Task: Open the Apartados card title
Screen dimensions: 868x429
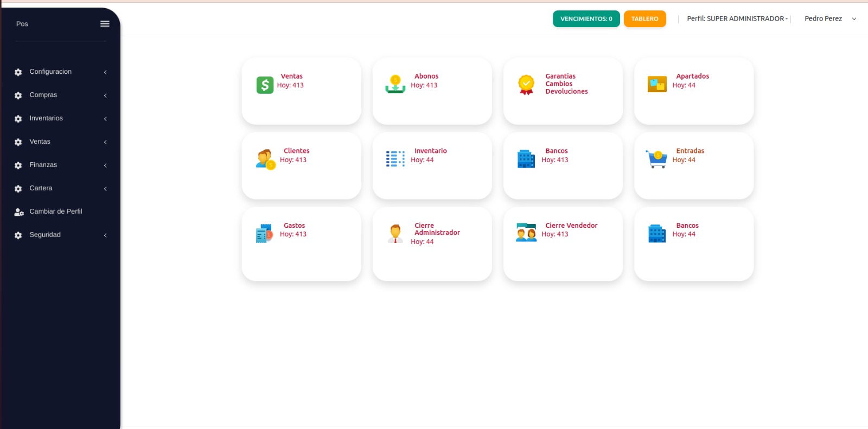Action: 693,76
